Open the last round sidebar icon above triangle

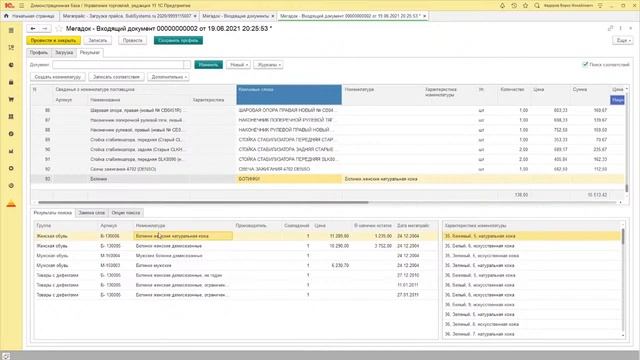coord(11,185)
